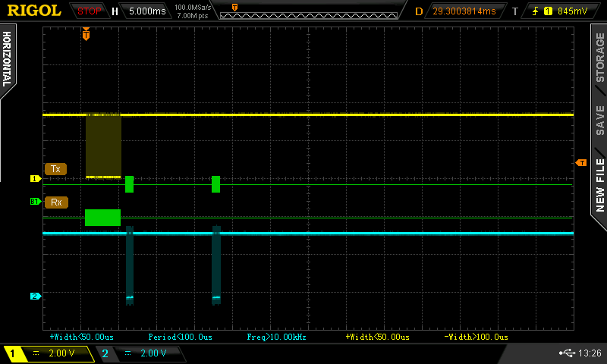The image size is (607, 364).
Task: Select the channel 2 cyan indicator
Action: click(105, 353)
